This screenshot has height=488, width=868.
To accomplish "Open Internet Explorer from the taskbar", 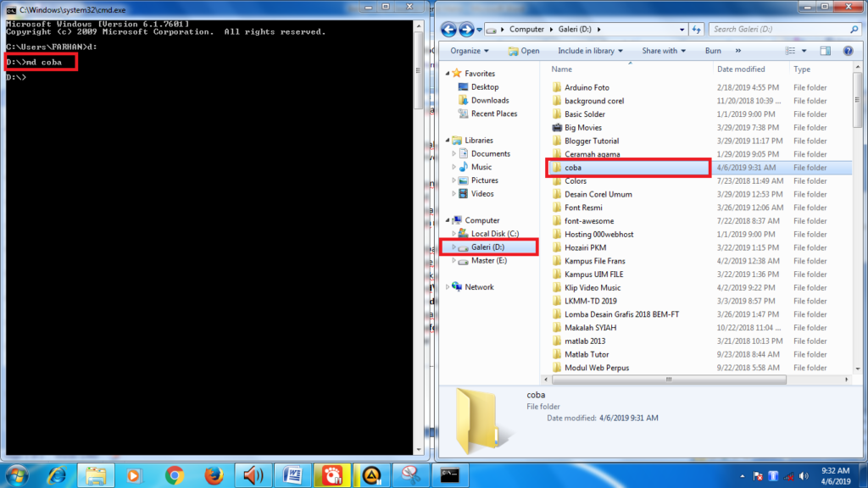I will [x=55, y=474].
